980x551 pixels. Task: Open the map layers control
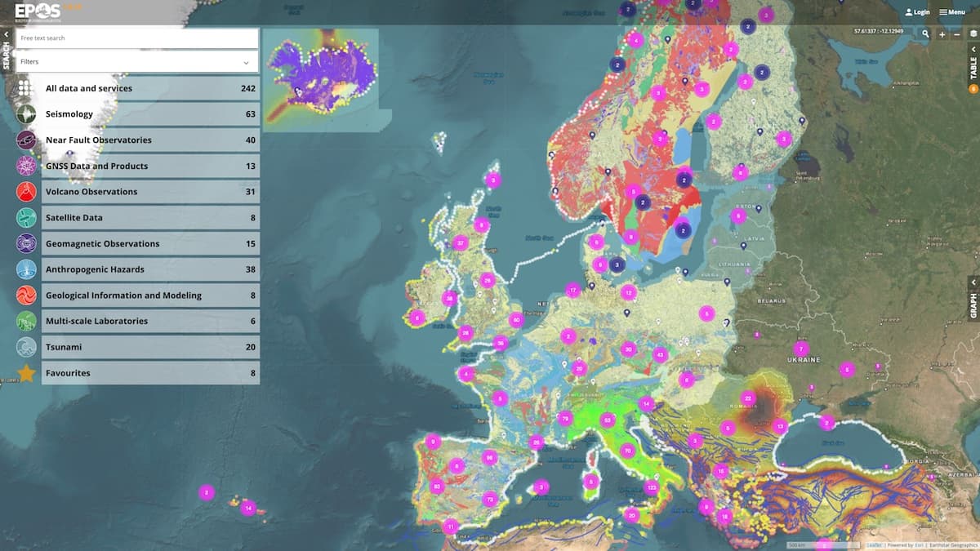click(x=973, y=34)
